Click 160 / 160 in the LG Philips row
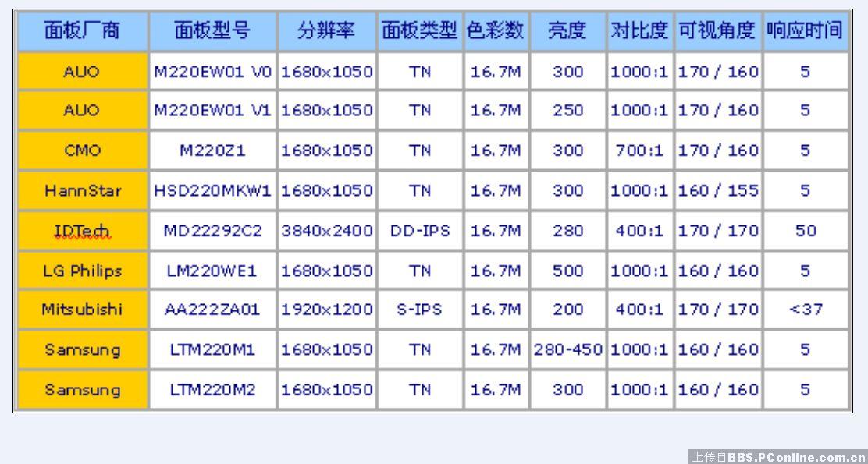Image resolution: width=868 pixels, height=464 pixels. point(718,271)
